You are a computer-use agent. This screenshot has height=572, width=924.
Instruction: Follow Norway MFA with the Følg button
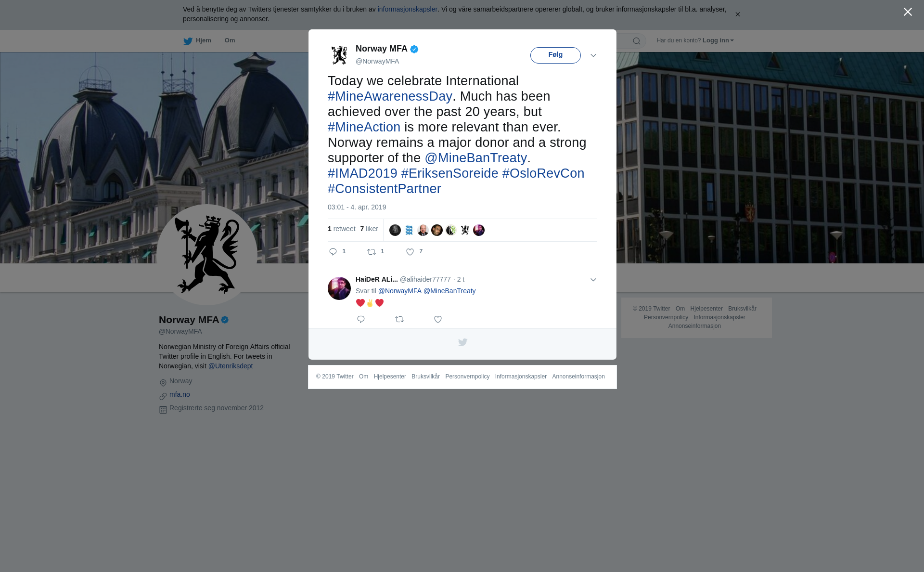pyautogui.click(x=555, y=55)
